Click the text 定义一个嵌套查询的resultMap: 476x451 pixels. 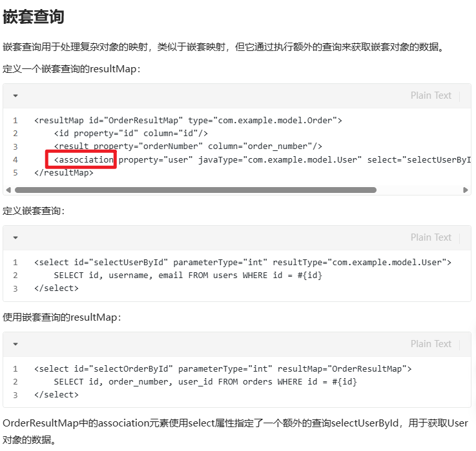71,69
